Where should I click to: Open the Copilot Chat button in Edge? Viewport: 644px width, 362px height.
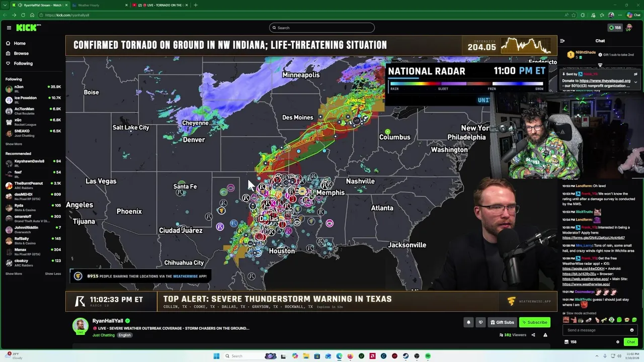(633, 15)
